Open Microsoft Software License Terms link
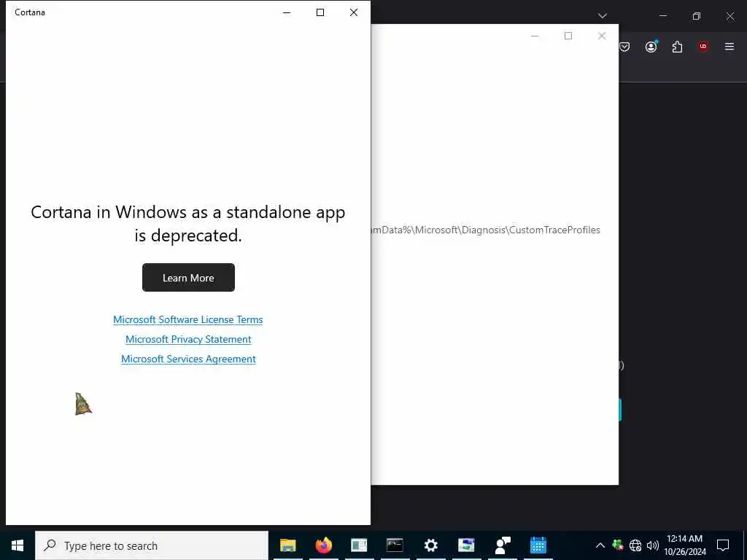This screenshot has height=560, width=747. pos(187,319)
